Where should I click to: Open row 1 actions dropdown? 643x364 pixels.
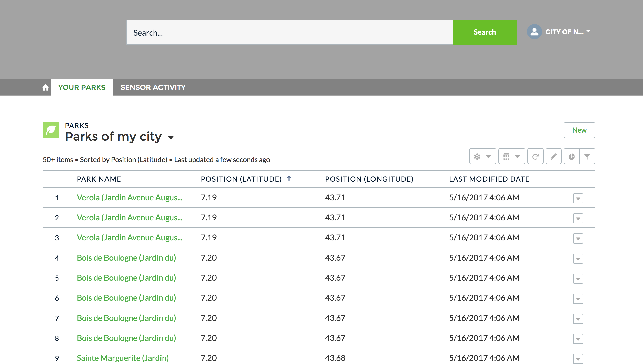tap(578, 198)
